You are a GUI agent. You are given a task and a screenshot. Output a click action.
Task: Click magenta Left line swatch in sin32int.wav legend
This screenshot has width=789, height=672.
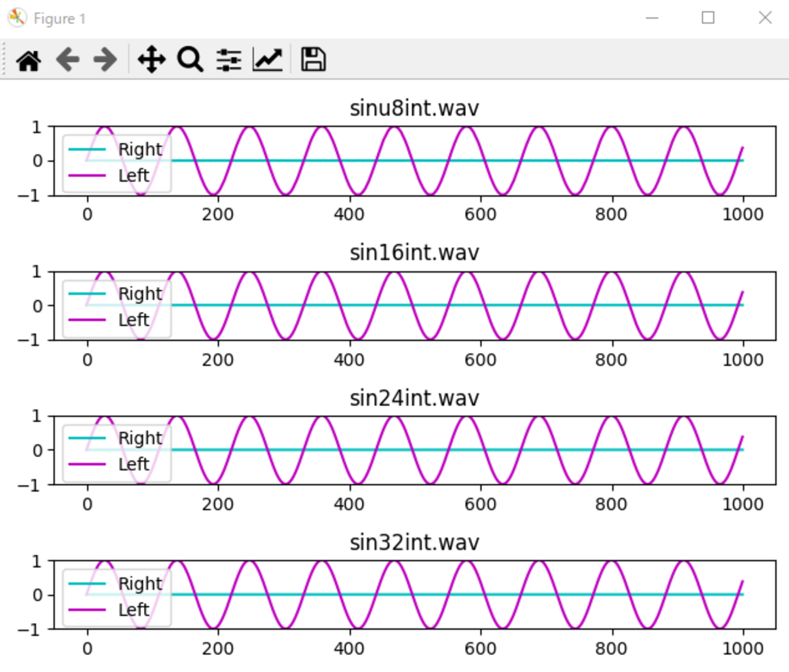pos(87,609)
